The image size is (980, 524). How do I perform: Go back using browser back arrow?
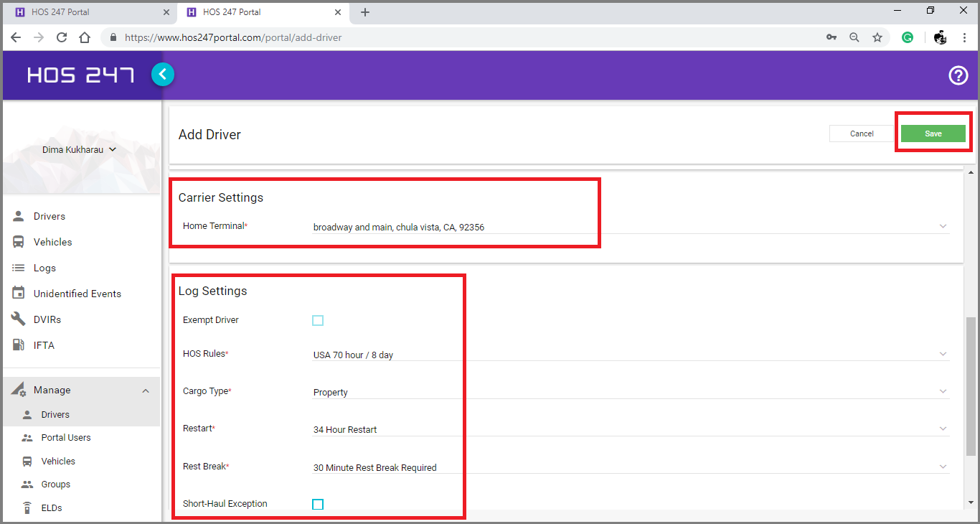click(x=16, y=37)
